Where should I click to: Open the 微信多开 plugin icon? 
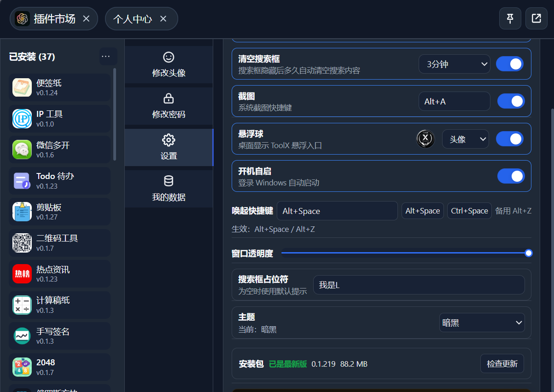pos(22,150)
